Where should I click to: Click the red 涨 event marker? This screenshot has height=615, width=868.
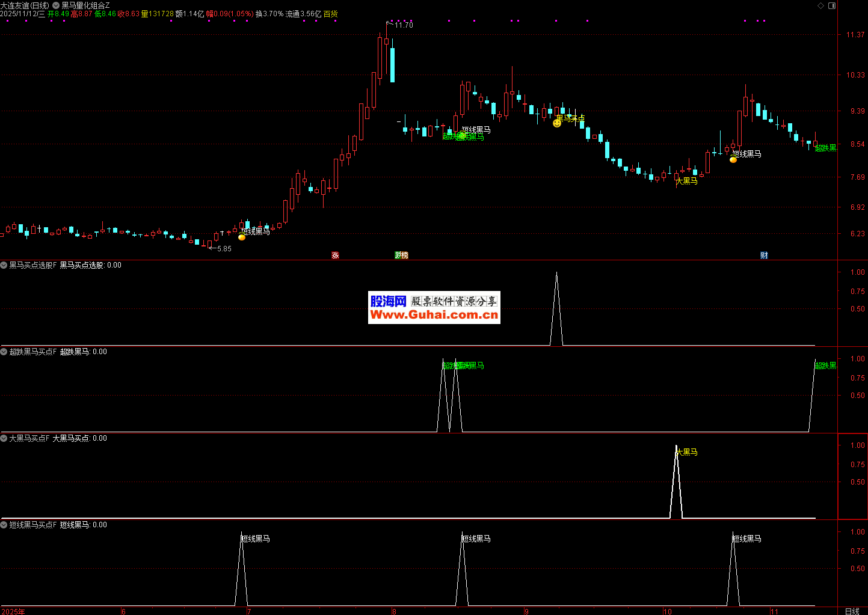tap(335, 255)
